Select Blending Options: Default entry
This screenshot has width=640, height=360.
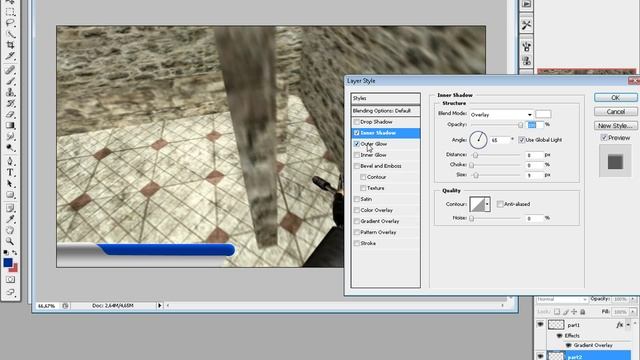385,111
